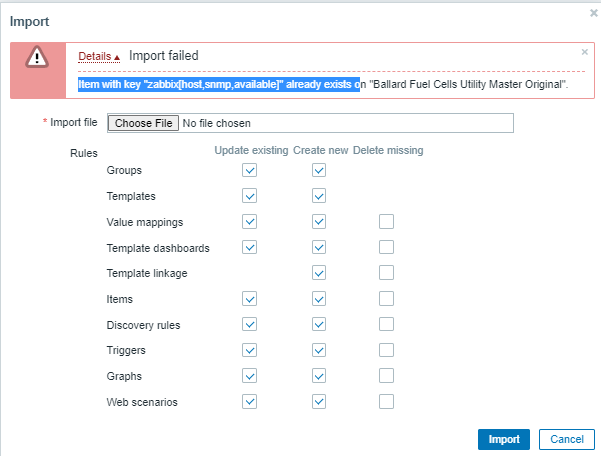Screen dimensions: 601x456
Task: Click the Choose File button
Action: click(142, 123)
